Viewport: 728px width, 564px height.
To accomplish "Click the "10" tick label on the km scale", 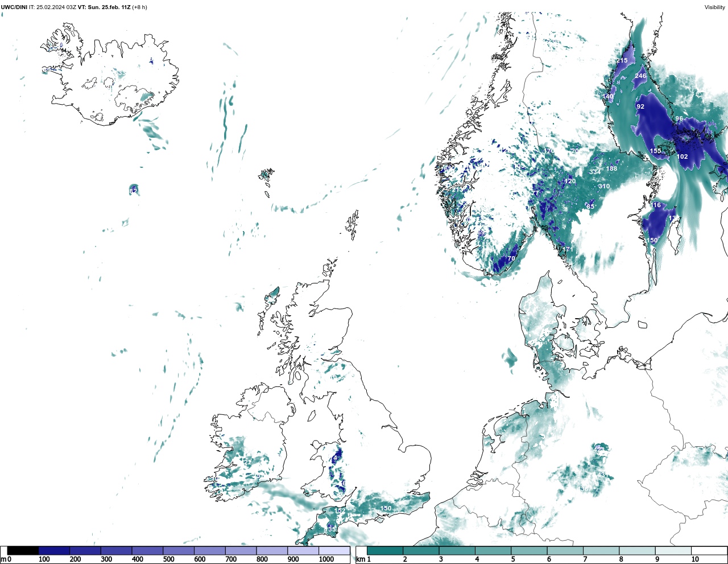I will (695, 560).
